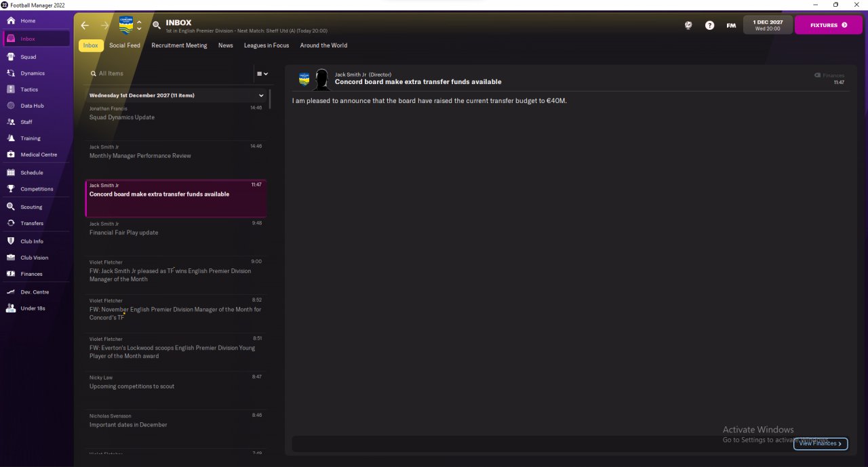Open the search magnifier in header
The width and height of the screenshot is (868, 467).
pos(157,25)
